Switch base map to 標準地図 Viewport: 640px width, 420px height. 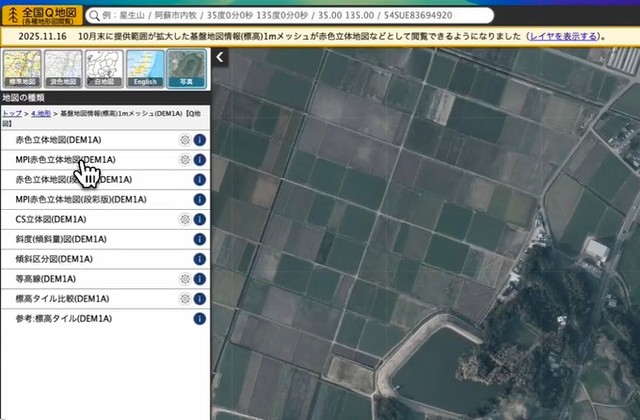point(21,69)
